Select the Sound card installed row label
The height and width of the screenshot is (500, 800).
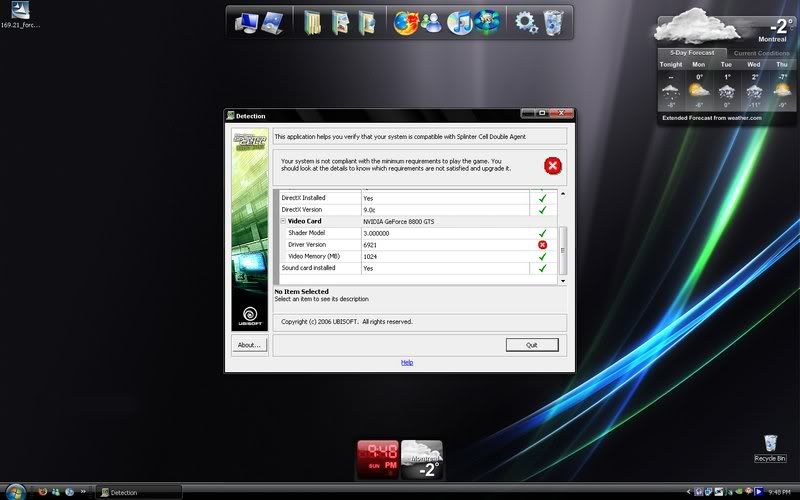308,268
